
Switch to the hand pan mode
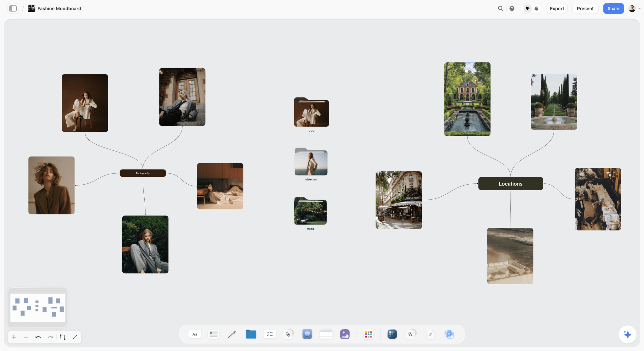pyautogui.click(x=536, y=8)
